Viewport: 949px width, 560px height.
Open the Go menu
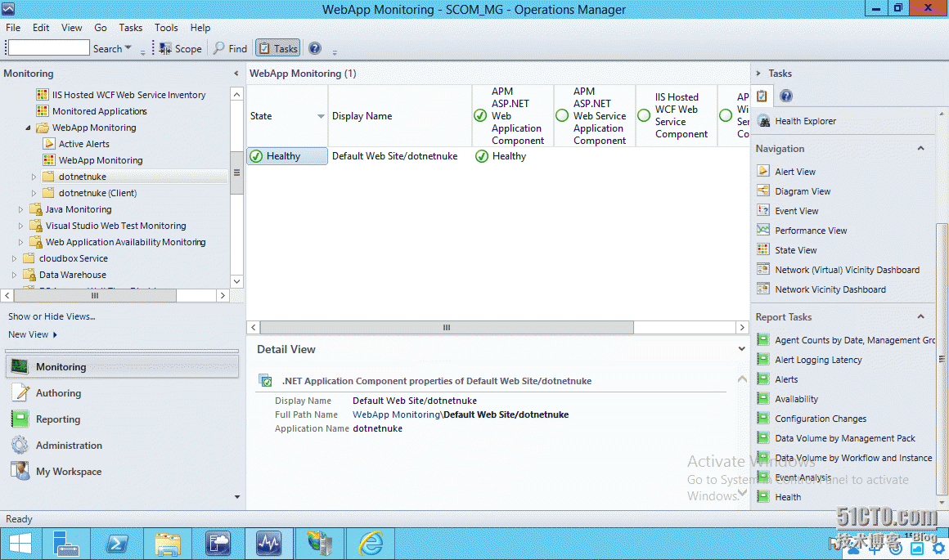tap(101, 28)
